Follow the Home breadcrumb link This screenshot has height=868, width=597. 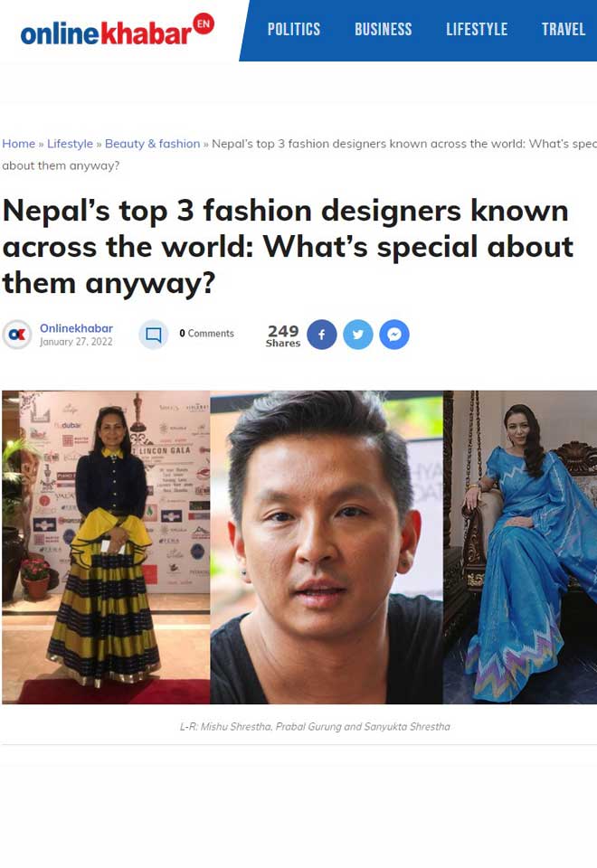pos(18,144)
